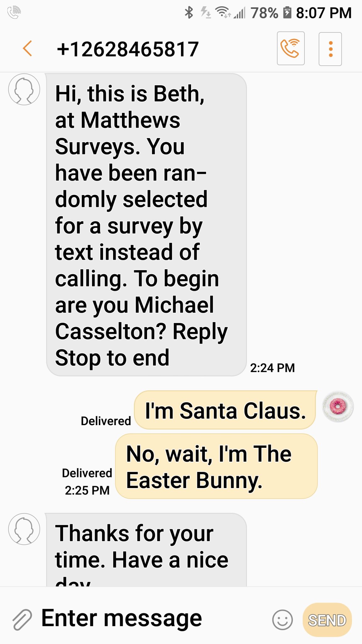The height and width of the screenshot is (644, 362).
Task: Tap the 8:07 PM clock in status bar
Action: coord(324,13)
